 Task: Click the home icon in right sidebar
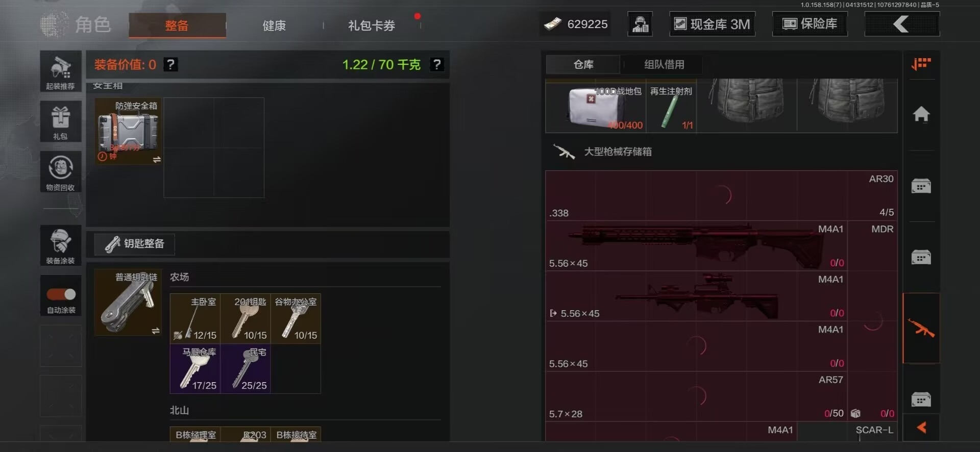(921, 114)
